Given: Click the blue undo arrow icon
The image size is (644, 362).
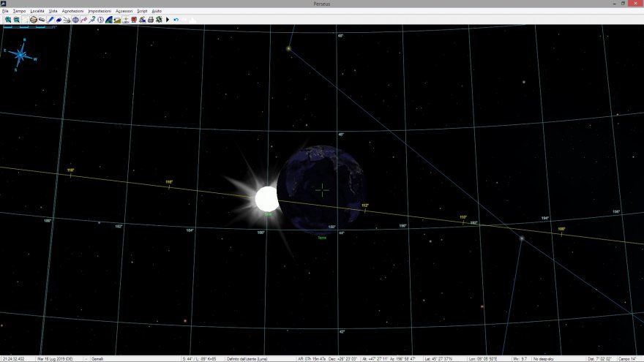Looking at the screenshot, I should [x=176, y=20].
